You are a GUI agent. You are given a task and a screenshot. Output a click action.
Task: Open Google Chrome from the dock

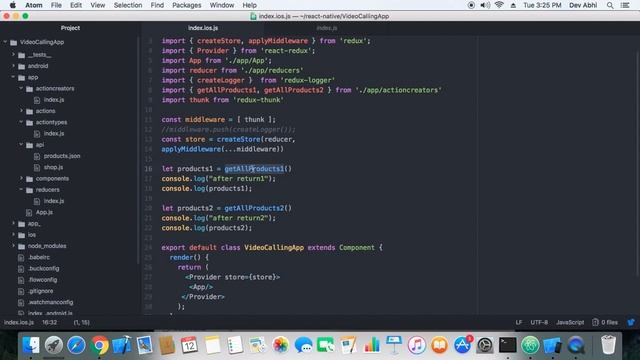click(x=99, y=345)
